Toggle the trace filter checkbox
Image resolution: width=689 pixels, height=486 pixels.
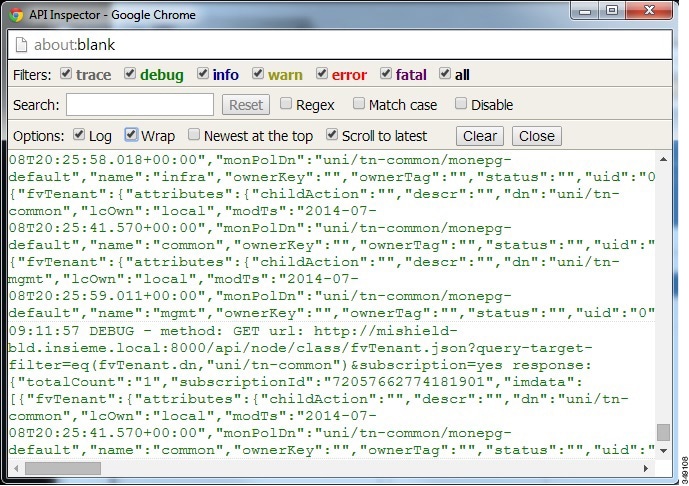pyautogui.click(x=66, y=73)
